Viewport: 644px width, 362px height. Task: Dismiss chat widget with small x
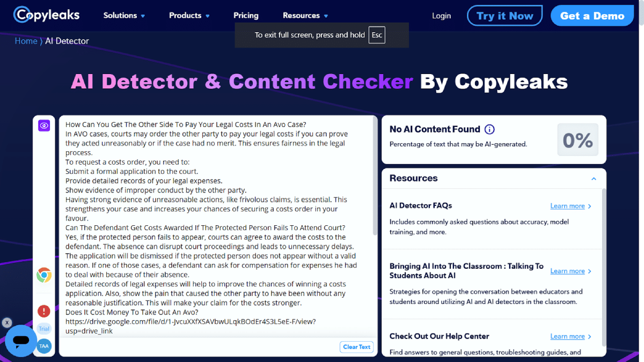click(x=6, y=323)
